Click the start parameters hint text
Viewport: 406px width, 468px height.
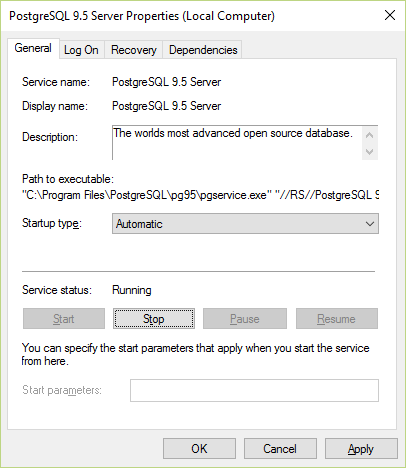pos(195,354)
